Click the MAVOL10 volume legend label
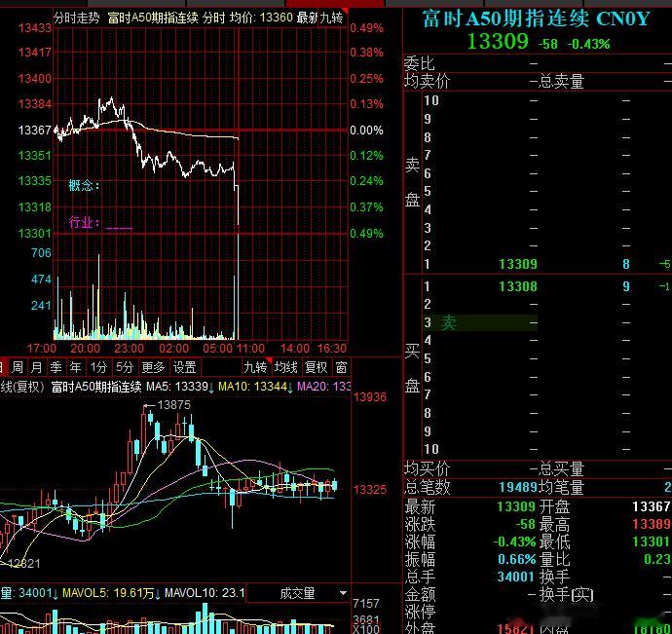The height and width of the screenshot is (634, 672). point(205,593)
